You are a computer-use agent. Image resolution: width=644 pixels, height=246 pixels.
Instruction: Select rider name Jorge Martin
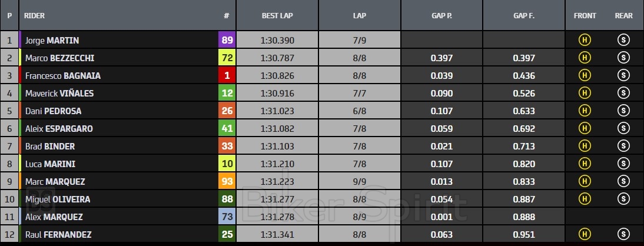pos(52,41)
